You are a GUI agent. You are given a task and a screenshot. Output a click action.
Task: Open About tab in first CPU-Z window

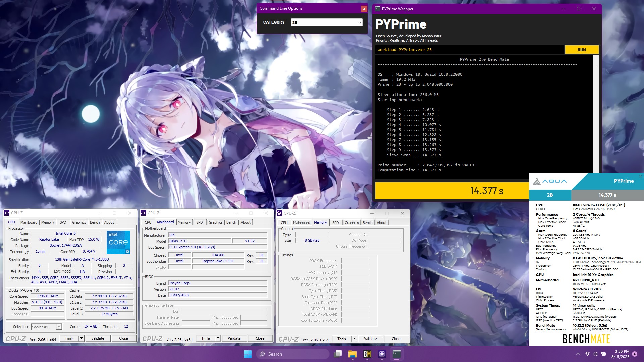tap(109, 222)
